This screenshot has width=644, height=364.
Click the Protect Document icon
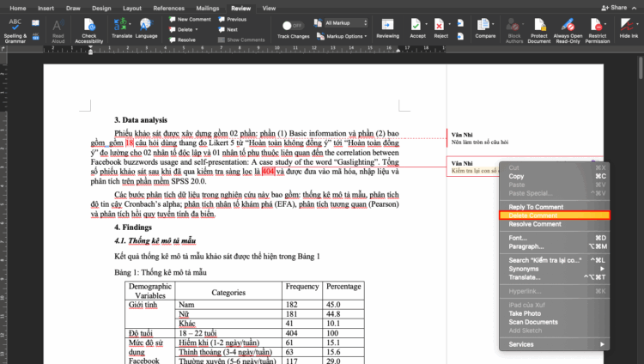click(x=538, y=26)
